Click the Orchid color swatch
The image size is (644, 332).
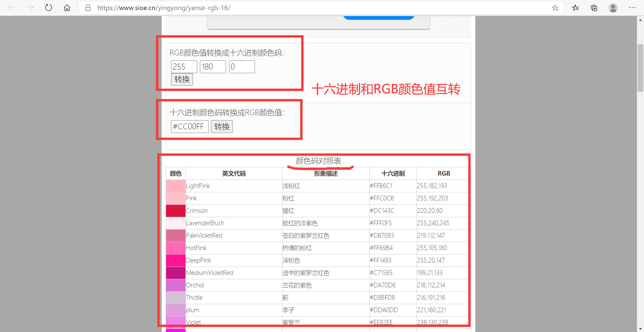click(176, 285)
